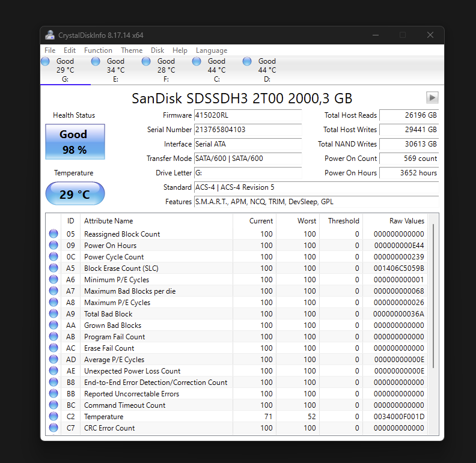Screen dimensions: 476x463
Task: Click the Total NAND Writes value 30613 GB
Action: [409, 144]
